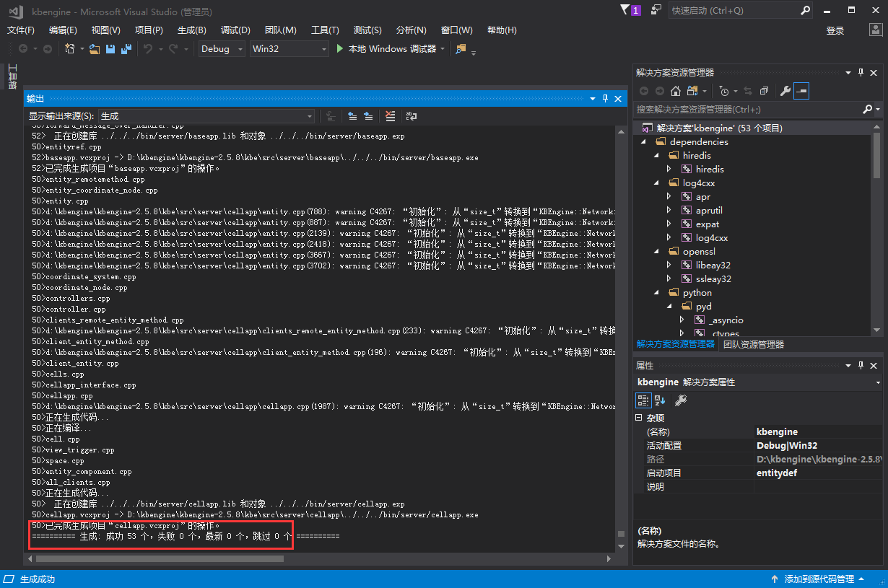Switch to the 团队资源管理器 tab
888x588 pixels.
point(754,345)
